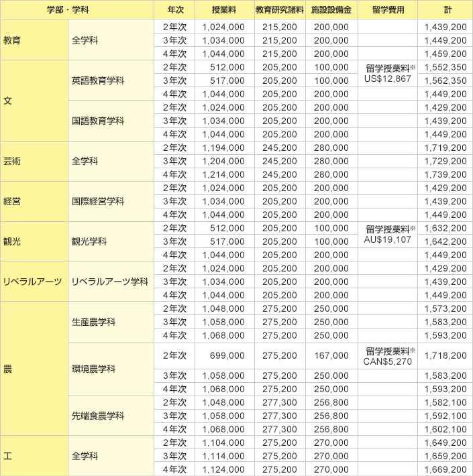Select the 農 faculty cell
The image size is (473, 476).
pyautogui.click(x=34, y=369)
